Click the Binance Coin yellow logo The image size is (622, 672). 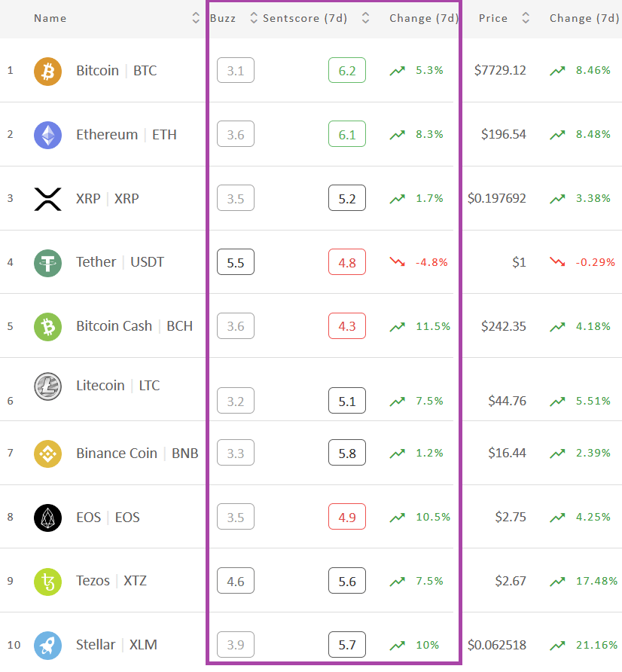pos(47,454)
